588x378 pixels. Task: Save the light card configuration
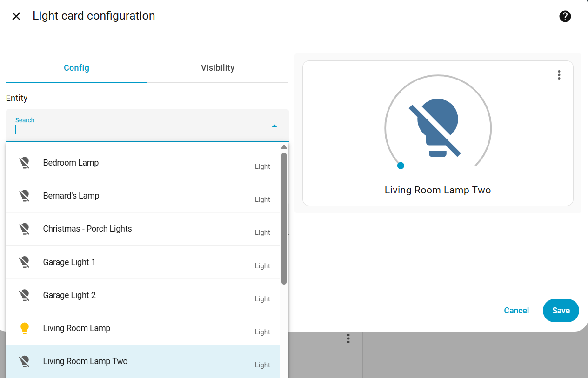pos(561,311)
